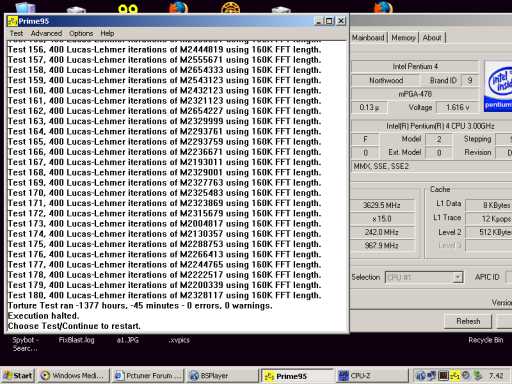The height and width of the screenshot is (384, 512).
Task: Open the Advanced menu
Action: pyautogui.click(x=46, y=33)
